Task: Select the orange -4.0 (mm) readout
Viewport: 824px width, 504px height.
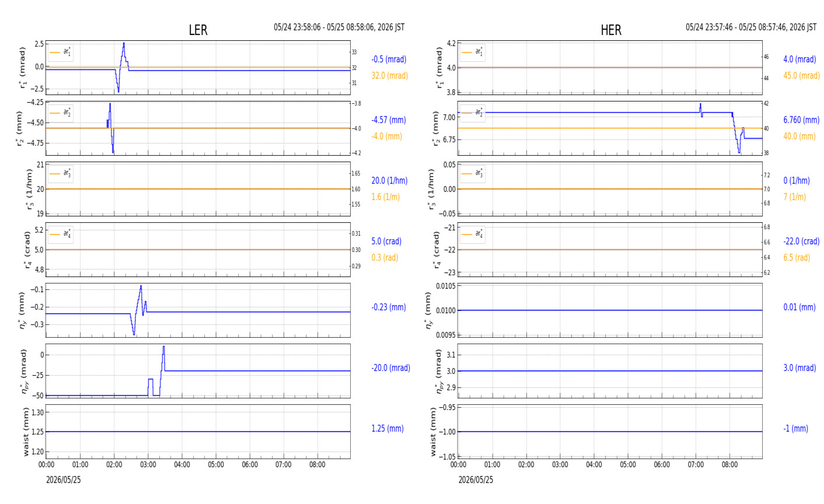Action: pyautogui.click(x=387, y=136)
